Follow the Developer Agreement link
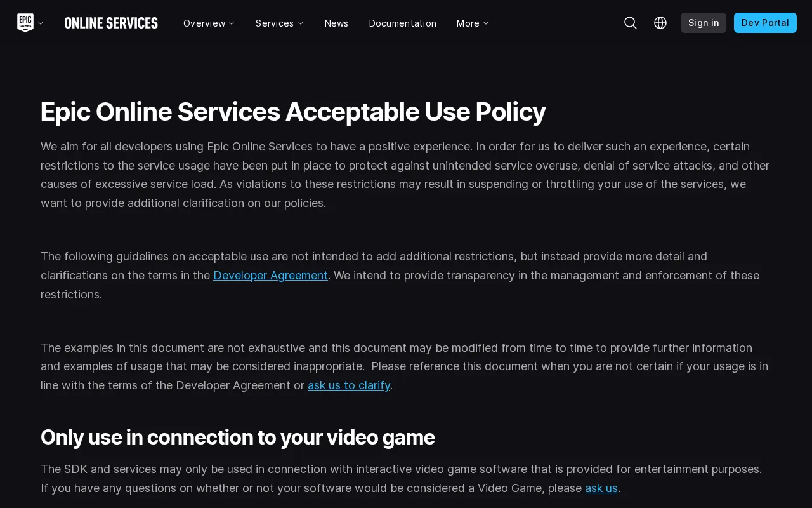The height and width of the screenshot is (508, 812). click(x=270, y=276)
